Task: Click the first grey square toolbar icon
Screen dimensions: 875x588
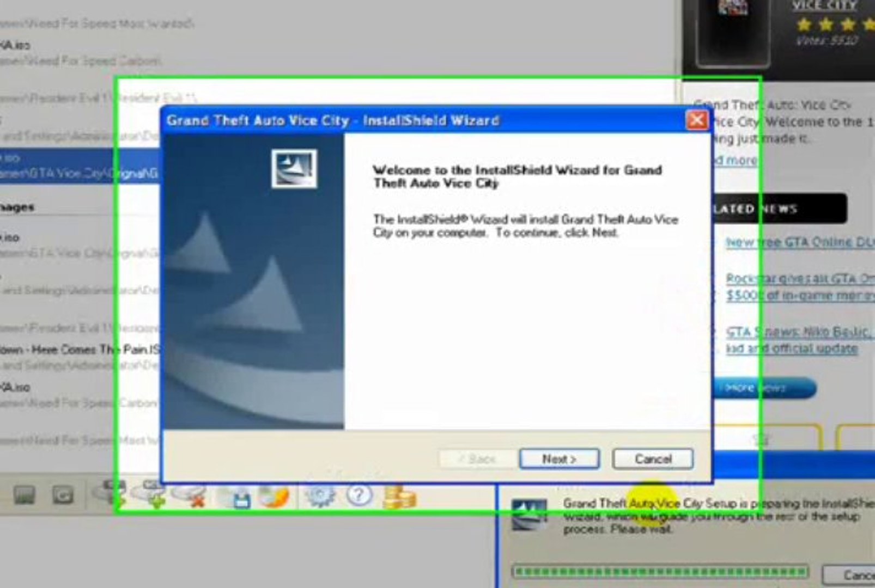Action: point(24,495)
